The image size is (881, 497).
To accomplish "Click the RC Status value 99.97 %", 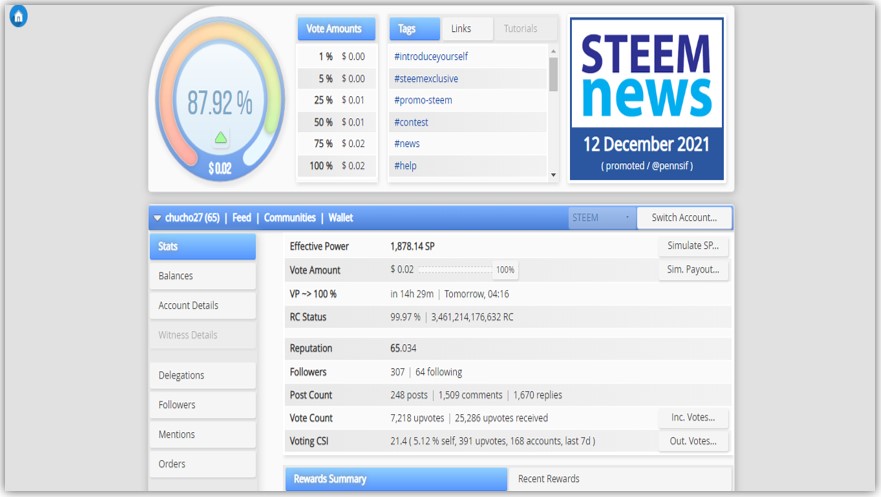I will 405,317.
